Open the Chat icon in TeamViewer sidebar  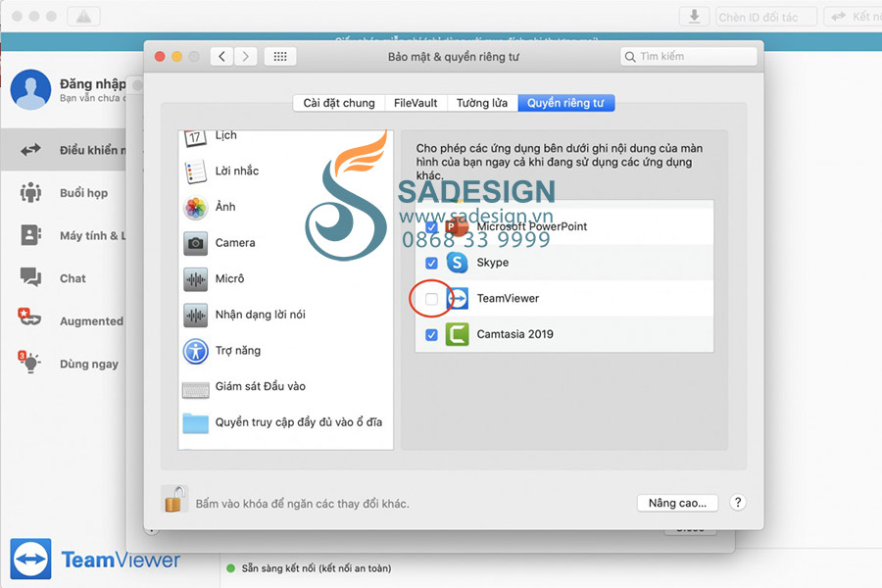tap(31, 277)
